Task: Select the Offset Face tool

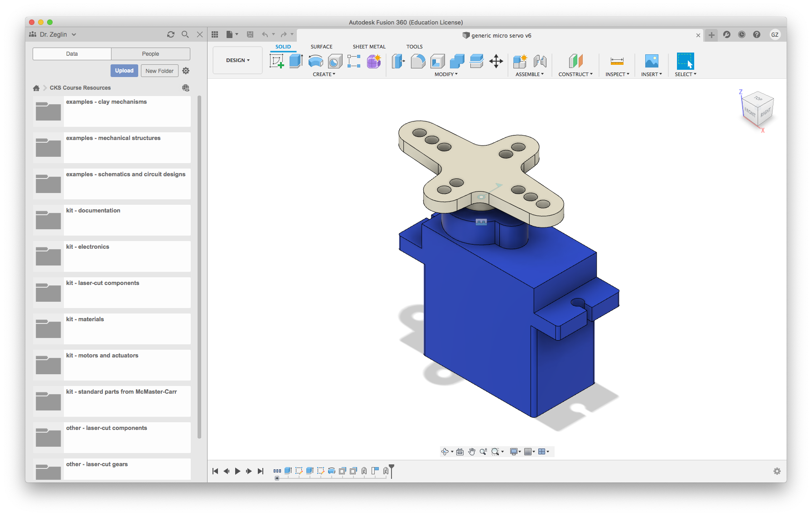Action: 476,61
